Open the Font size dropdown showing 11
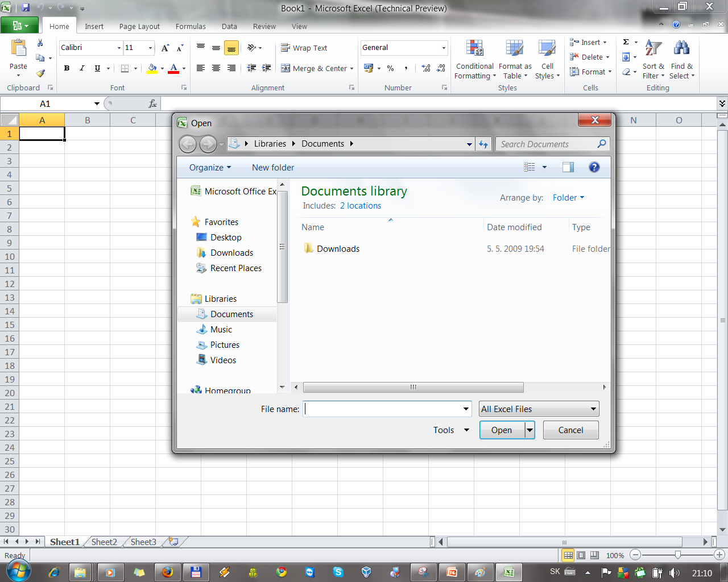The image size is (728, 582). 150,48
